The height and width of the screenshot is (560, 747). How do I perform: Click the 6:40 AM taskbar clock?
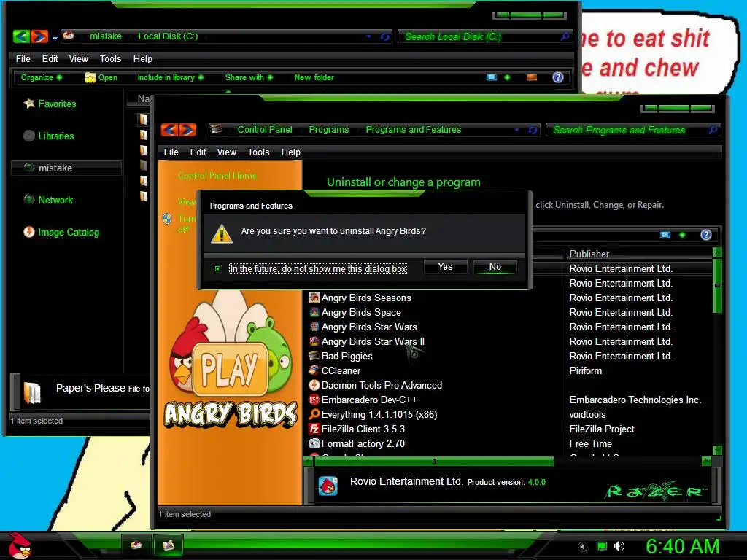click(x=682, y=546)
